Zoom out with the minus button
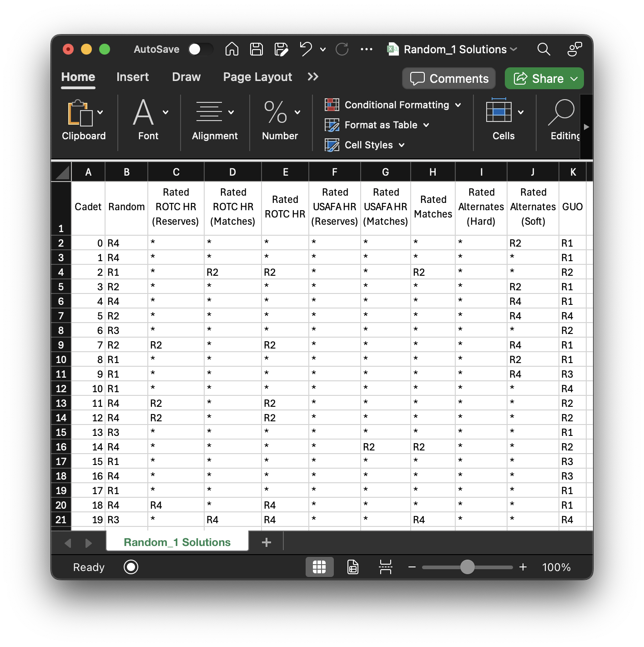This screenshot has width=644, height=647. tap(412, 567)
